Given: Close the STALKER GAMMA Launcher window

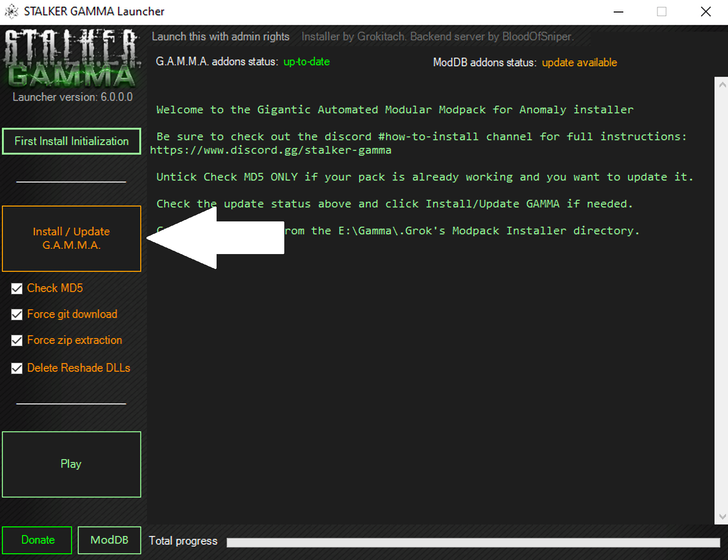Looking at the screenshot, I should coord(706,12).
